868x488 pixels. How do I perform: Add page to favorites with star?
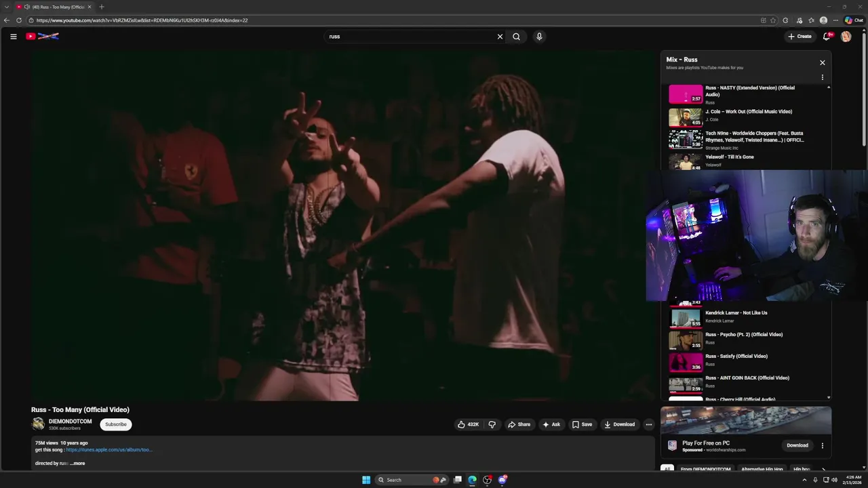[773, 20]
